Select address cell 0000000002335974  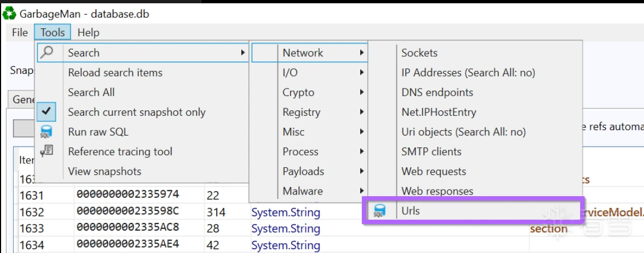tap(128, 194)
